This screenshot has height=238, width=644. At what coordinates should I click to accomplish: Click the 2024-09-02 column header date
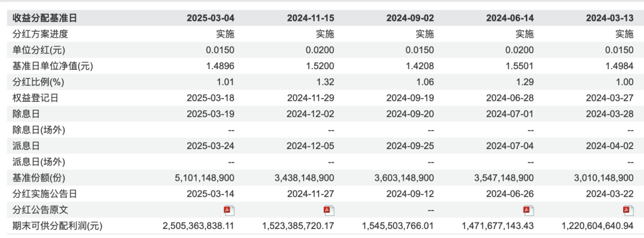410,18
